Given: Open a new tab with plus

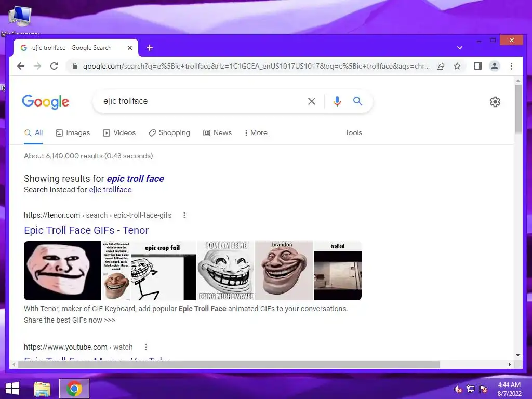Looking at the screenshot, I should pyautogui.click(x=150, y=48).
